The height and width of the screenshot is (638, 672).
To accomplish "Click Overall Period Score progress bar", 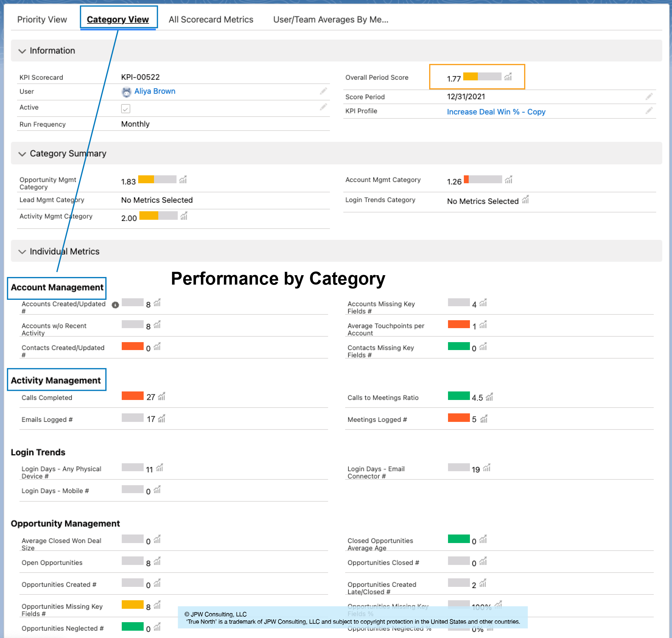I will tap(482, 76).
